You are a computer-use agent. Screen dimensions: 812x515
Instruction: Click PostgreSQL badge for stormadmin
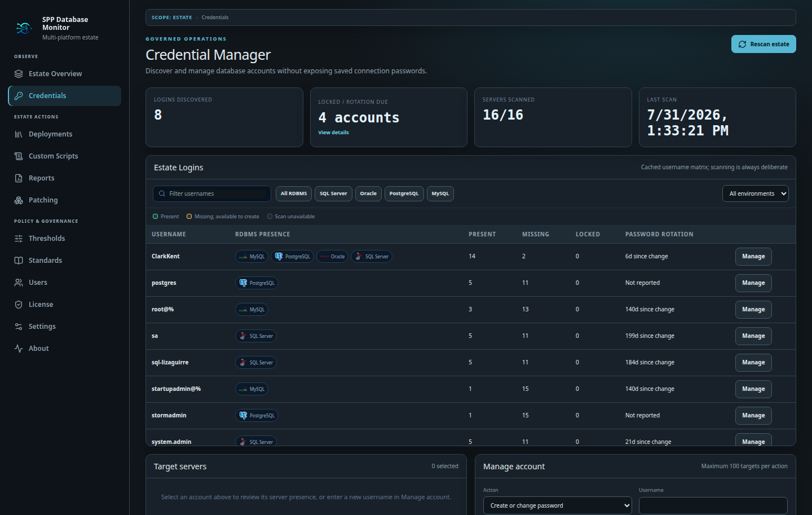click(x=257, y=416)
